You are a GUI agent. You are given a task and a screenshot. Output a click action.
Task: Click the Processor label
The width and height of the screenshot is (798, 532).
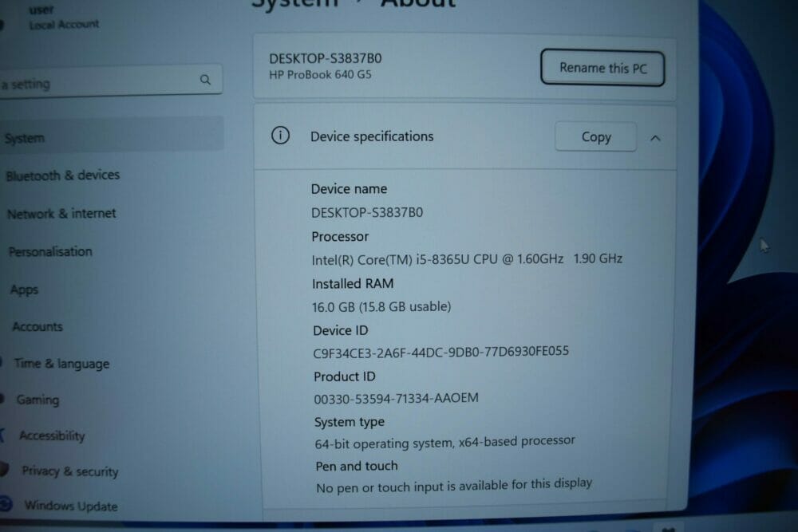pos(340,237)
